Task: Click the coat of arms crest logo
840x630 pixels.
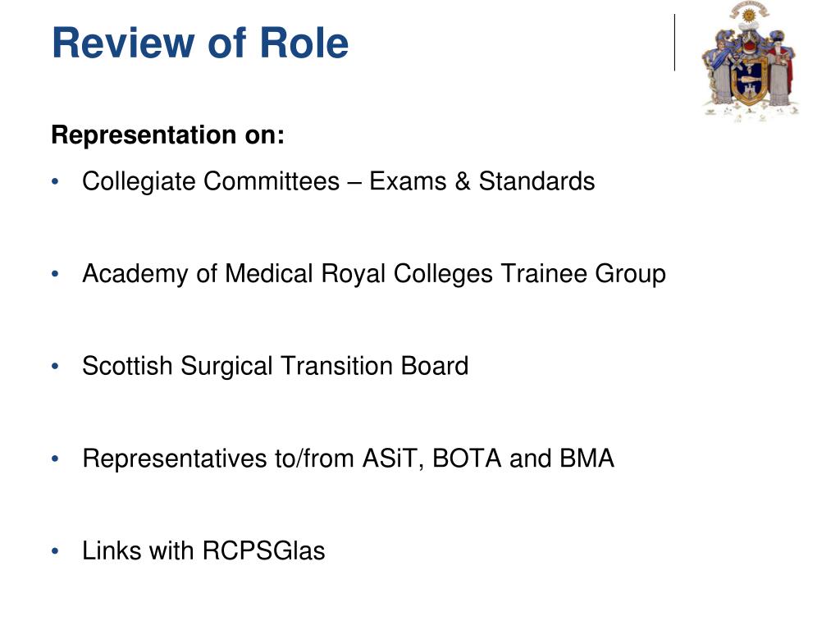Action: pyautogui.click(x=751, y=61)
